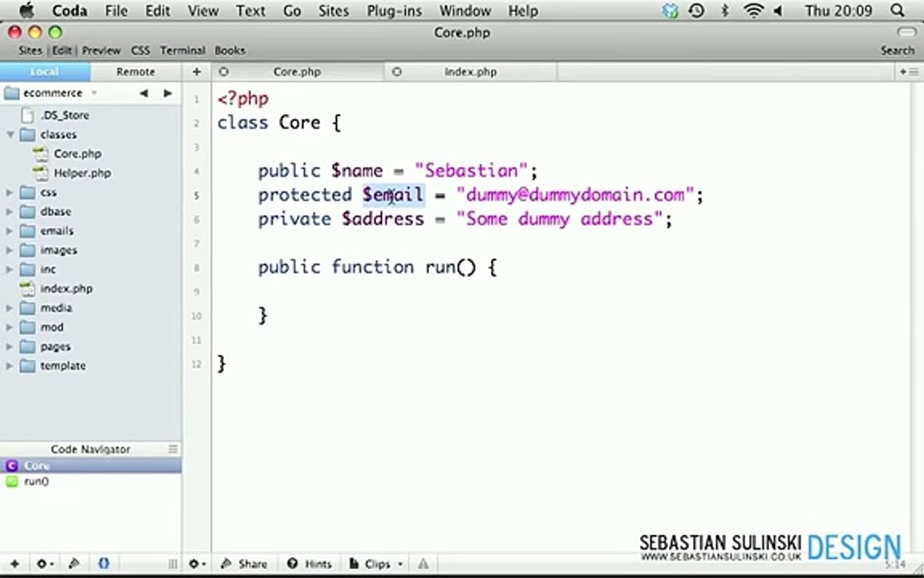
Task: Open the Help menu
Action: pos(523,10)
